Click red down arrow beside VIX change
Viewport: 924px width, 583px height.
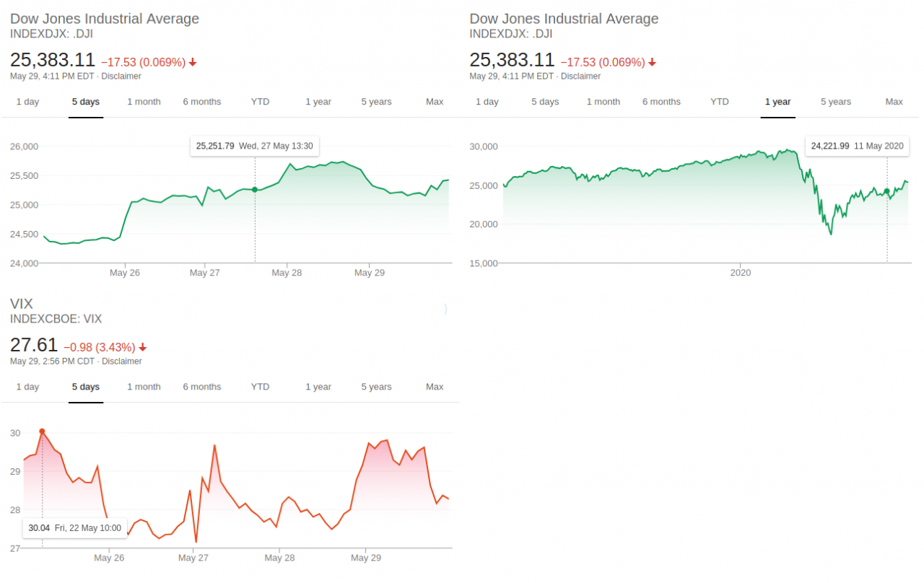pos(143,347)
